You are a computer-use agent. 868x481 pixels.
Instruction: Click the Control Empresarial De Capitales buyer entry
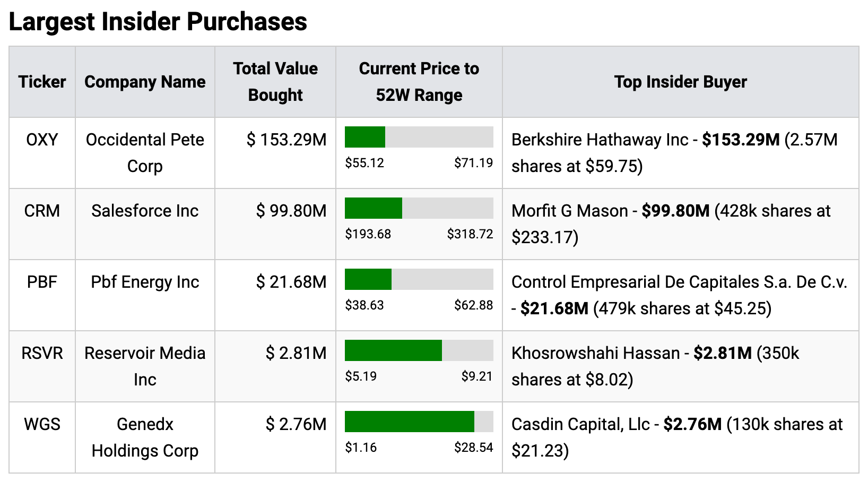[680, 295]
